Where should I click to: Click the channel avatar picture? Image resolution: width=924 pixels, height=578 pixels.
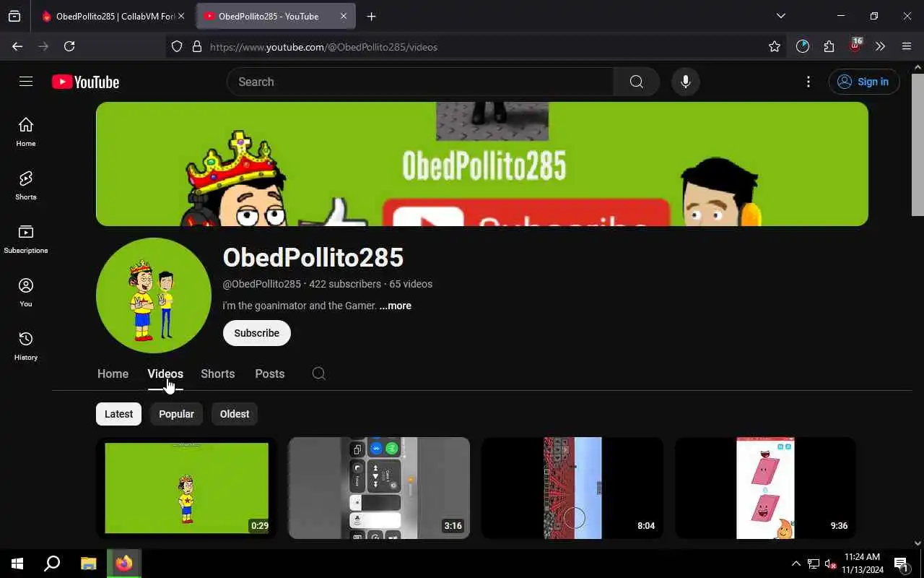coord(154,296)
